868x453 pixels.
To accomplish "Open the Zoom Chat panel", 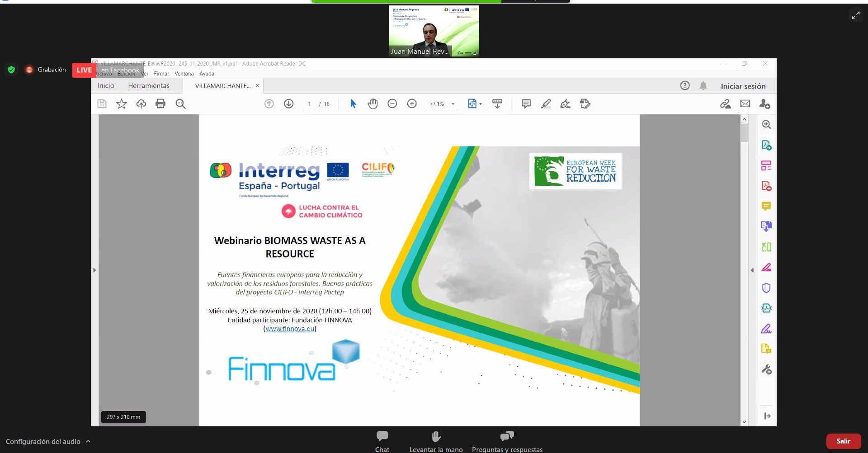I will tap(382, 441).
